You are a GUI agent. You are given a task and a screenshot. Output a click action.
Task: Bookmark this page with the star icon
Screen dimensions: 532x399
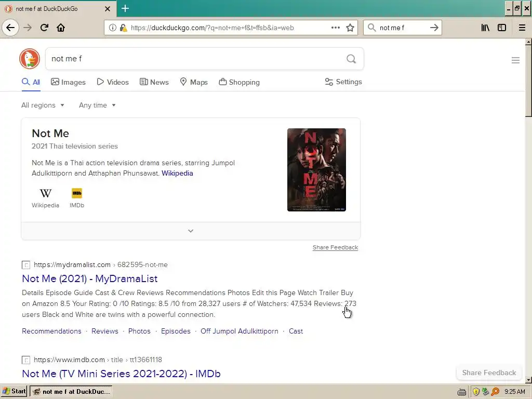point(350,28)
